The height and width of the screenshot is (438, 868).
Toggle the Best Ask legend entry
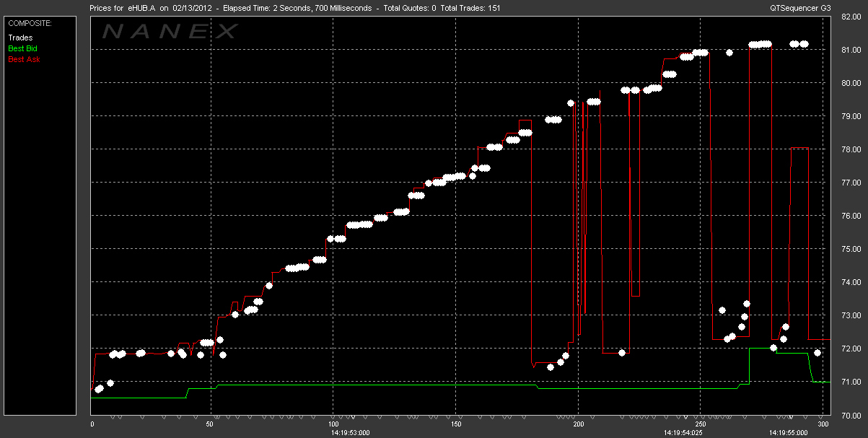click(x=24, y=59)
